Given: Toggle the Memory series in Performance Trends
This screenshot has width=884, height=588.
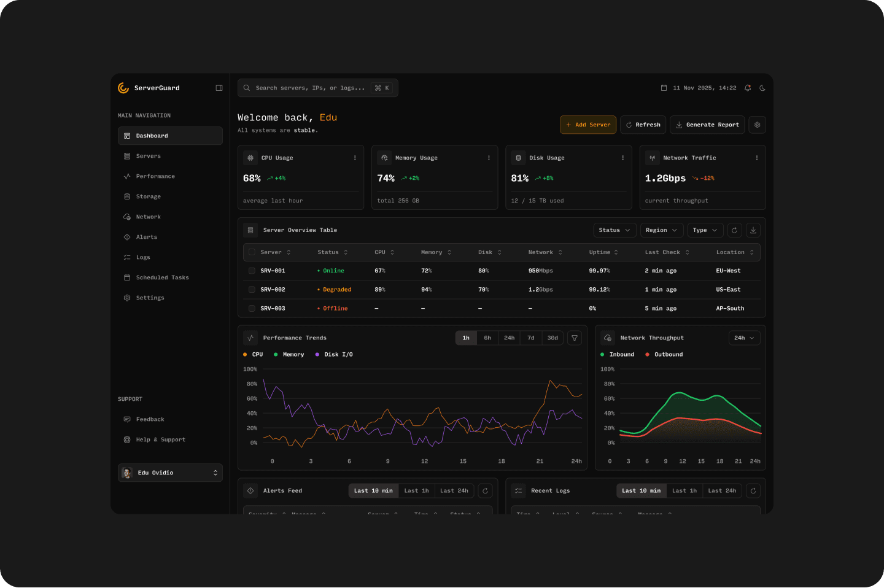Looking at the screenshot, I should (289, 354).
